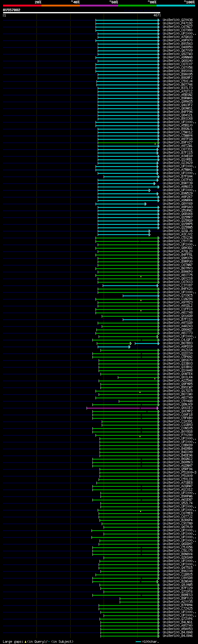The width and height of the screenshot is (198, 644).
Task: Select hit label UniRef100_Q0UIE3
Action: coord(178,408)
